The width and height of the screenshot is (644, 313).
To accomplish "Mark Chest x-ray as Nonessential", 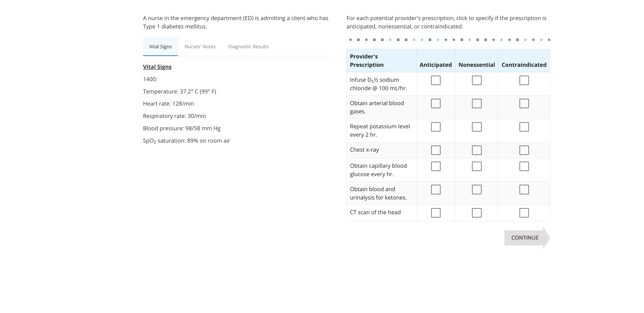I will tap(477, 150).
